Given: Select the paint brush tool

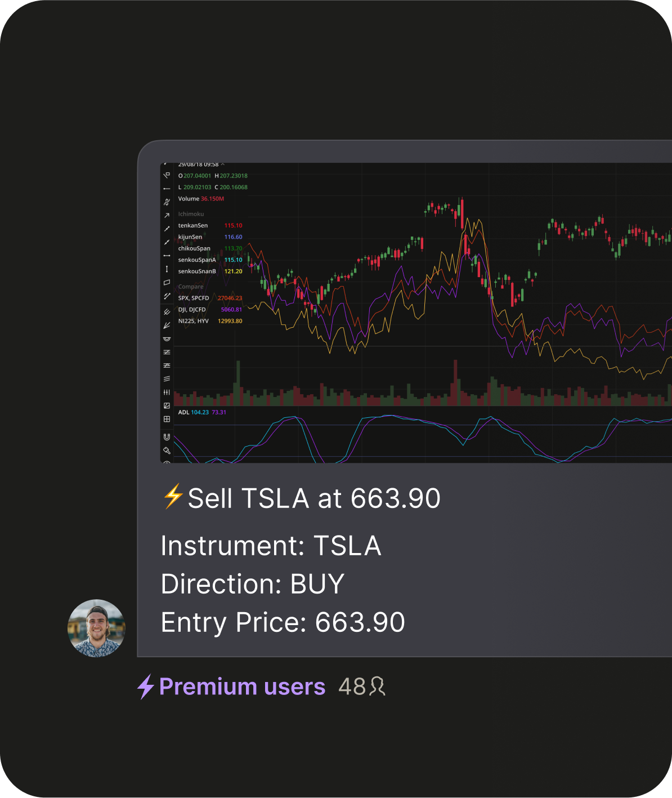Looking at the screenshot, I should (x=167, y=451).
